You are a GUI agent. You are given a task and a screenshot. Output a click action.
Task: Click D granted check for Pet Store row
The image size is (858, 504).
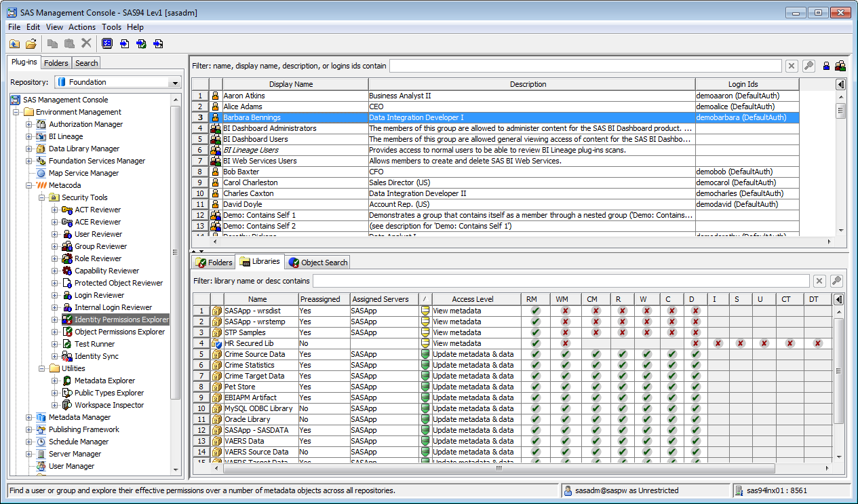(x=695, y=387)
